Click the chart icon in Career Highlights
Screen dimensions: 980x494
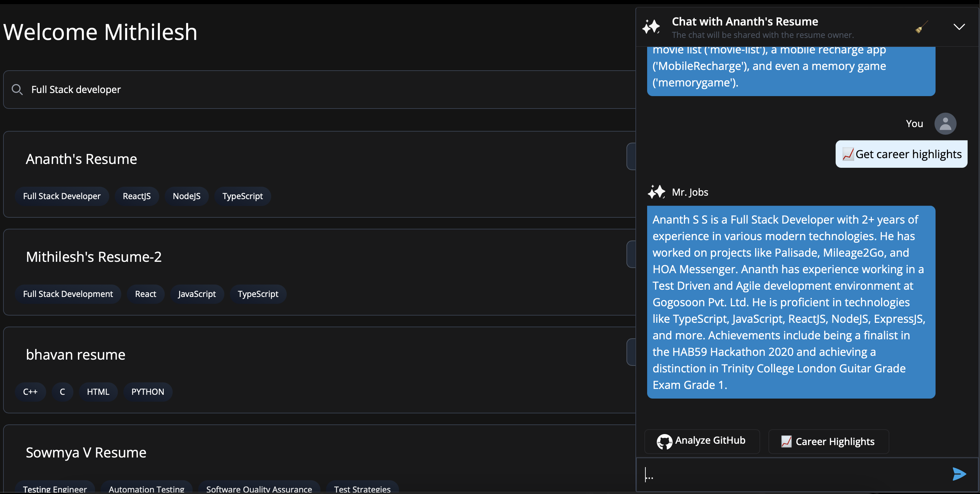(x=786, y=442)
